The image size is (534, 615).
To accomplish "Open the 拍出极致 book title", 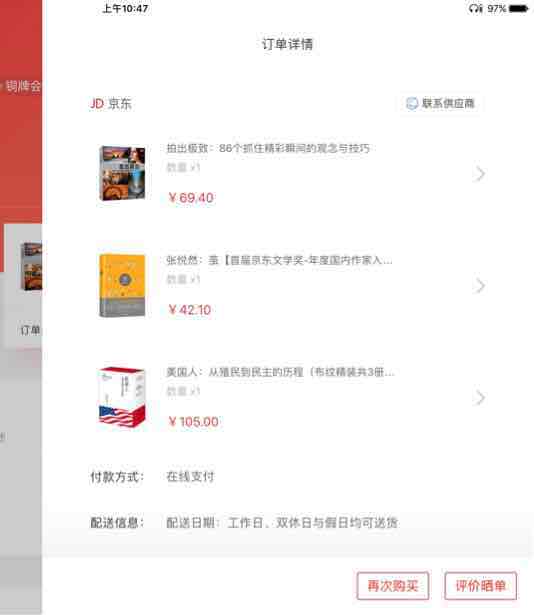I will [x=268, y=148].
